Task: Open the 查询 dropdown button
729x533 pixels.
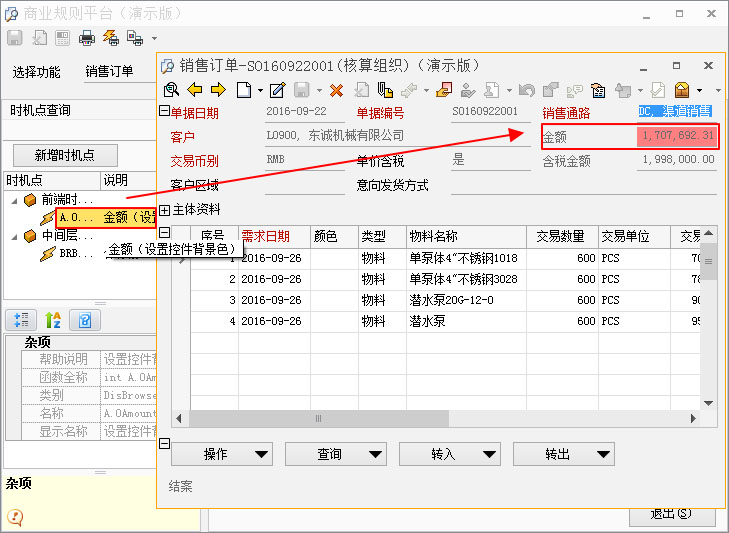Action: [335, 454]
